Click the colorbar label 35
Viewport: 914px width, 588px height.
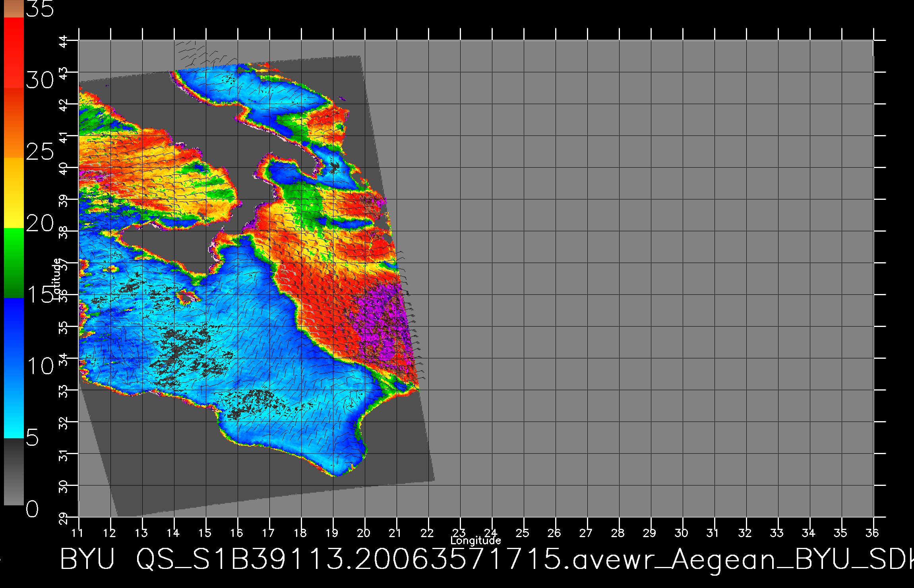coord(40,9)
